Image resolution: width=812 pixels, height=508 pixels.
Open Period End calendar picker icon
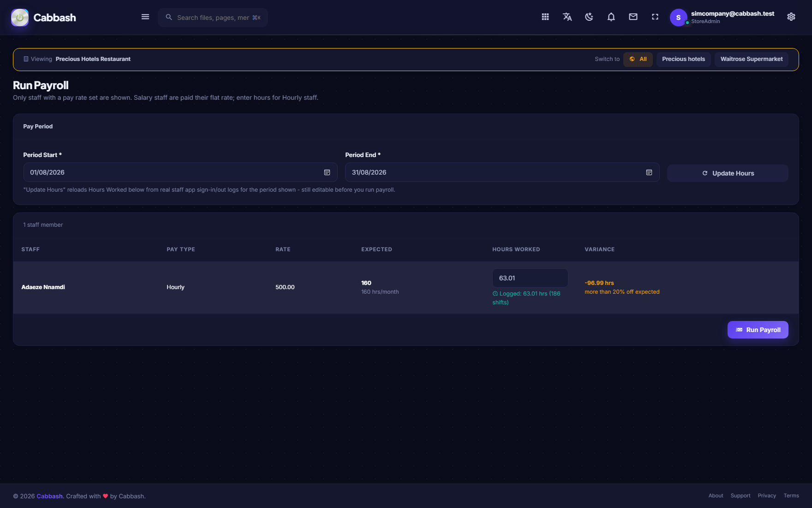point(649,172)
